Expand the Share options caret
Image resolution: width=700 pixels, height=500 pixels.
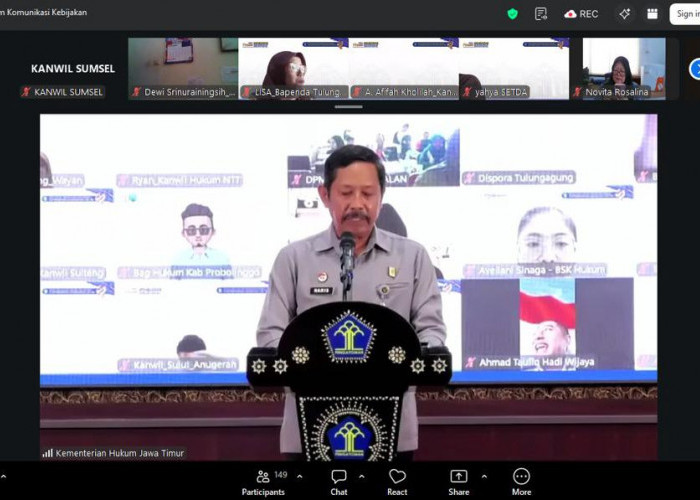click(484, 477)
